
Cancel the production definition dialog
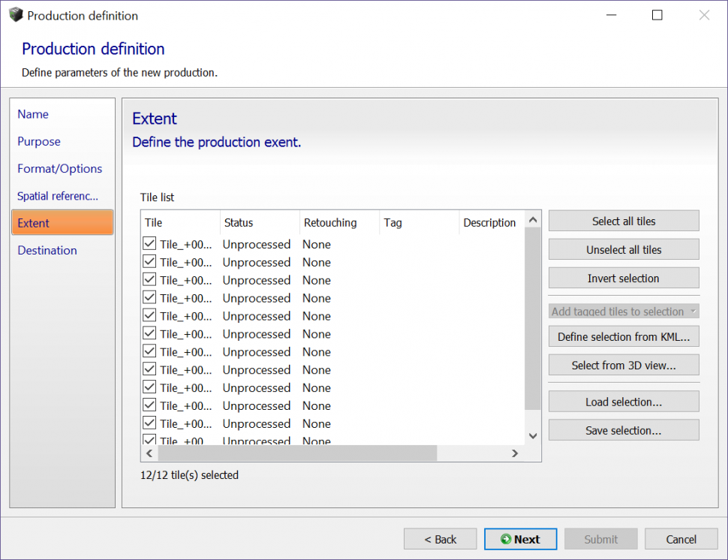coord(681,539)
